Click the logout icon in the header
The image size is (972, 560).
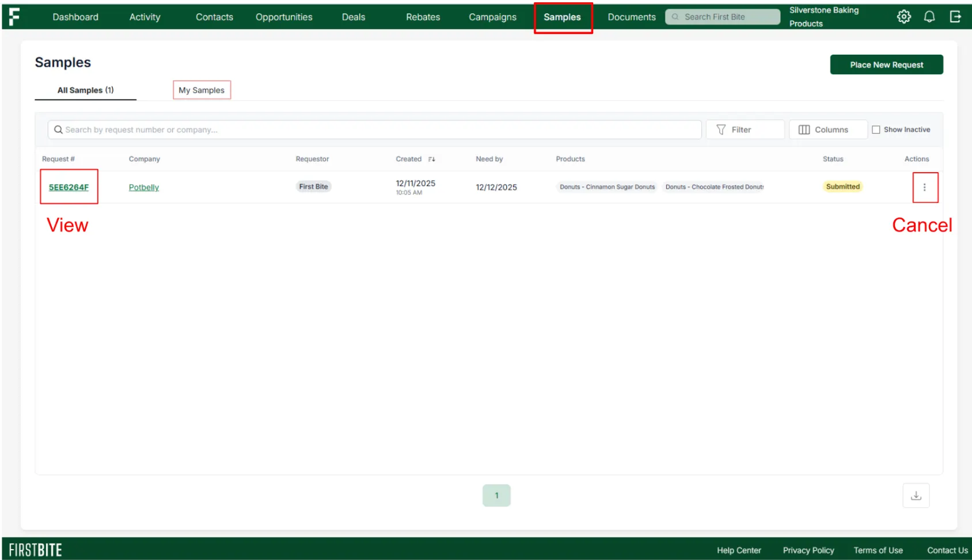955,17
